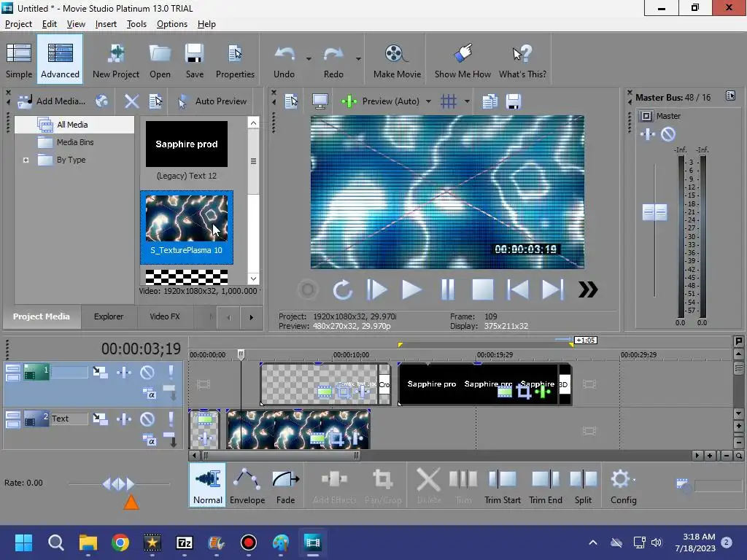Create a New Project
The height and width of the screenshot is (560, 747).
point(116,60)
